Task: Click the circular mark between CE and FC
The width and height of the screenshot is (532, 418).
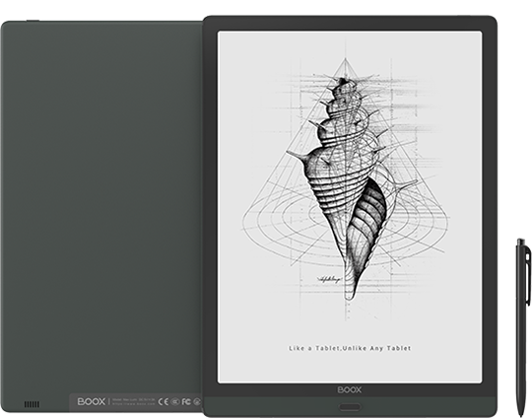Action: click(174, 402)
